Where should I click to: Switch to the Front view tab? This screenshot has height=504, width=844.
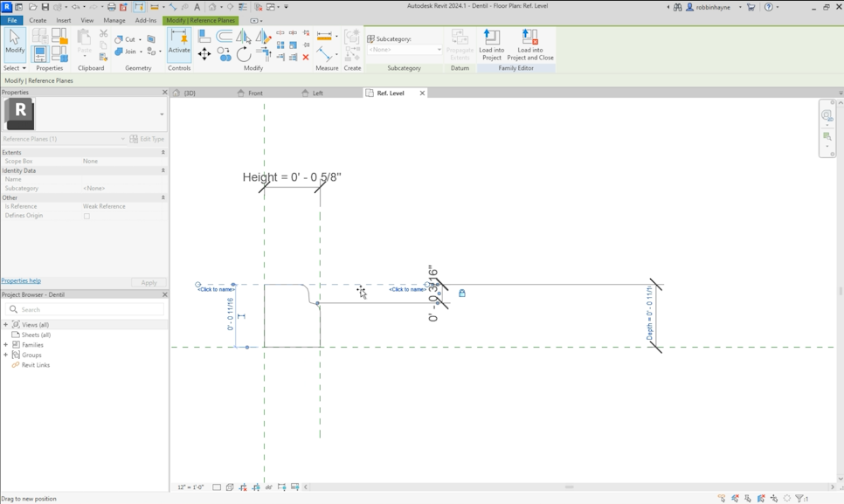253,93
